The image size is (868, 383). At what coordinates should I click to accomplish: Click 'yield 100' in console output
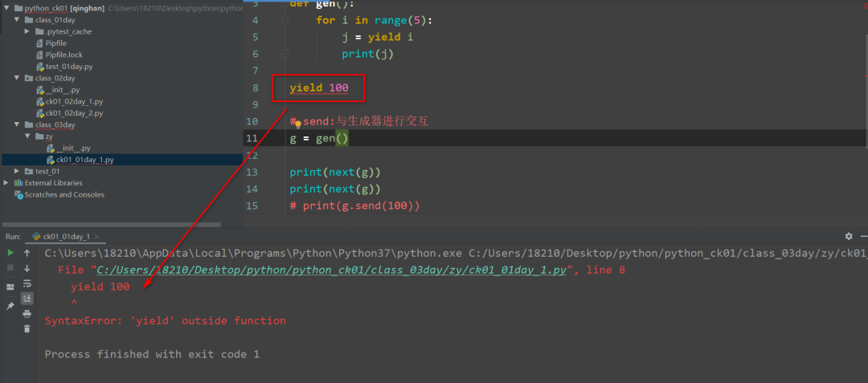pos(100,287)
